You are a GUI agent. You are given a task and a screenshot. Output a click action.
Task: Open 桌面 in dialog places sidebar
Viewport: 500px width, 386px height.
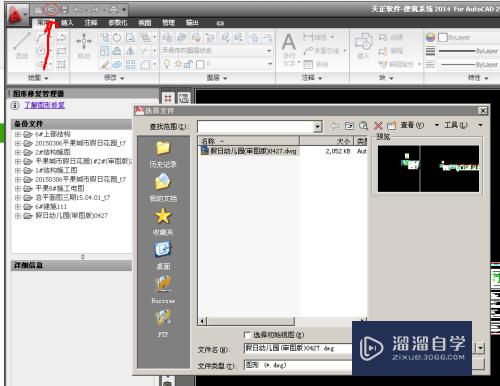coord(163,255)
